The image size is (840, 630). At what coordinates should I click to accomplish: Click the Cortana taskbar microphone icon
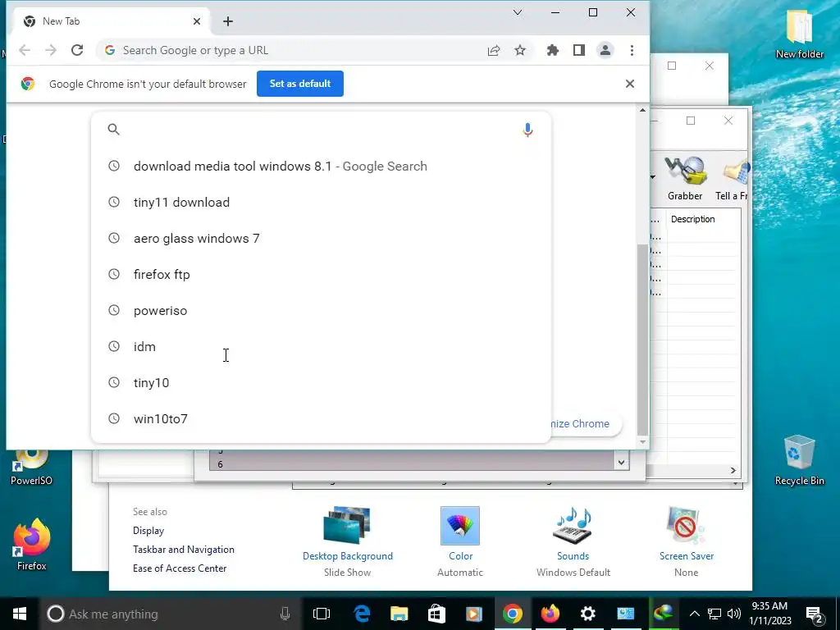point(285,614)
